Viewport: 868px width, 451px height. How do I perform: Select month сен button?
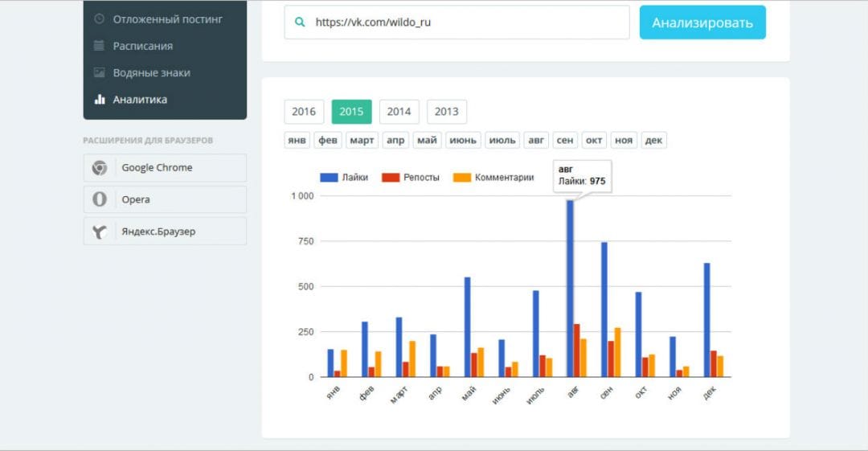[565, 140]
